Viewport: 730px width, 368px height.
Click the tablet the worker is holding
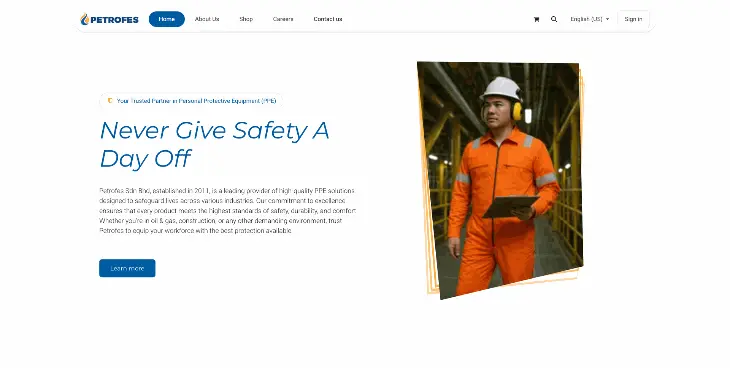(511, 206)
